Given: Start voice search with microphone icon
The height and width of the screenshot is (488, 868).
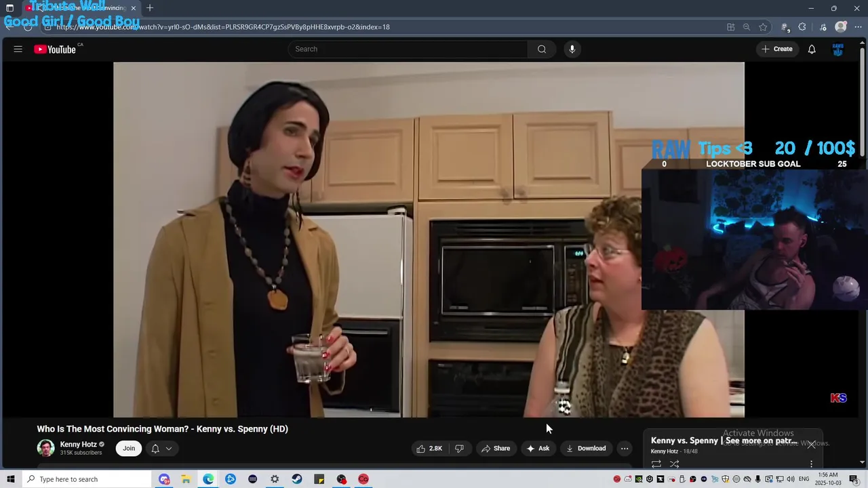Looking at the screenshot, I should pos(572,49).
